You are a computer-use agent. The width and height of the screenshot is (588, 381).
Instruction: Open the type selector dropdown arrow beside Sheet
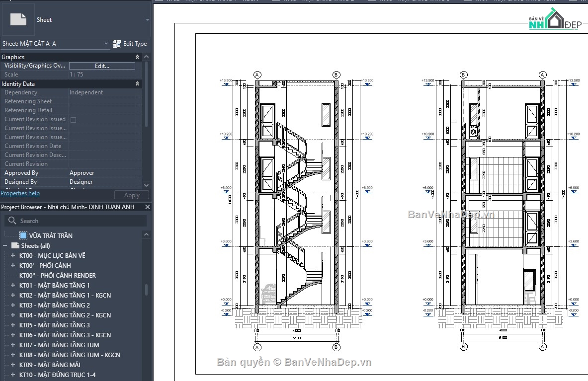click(x=147, y=20)
